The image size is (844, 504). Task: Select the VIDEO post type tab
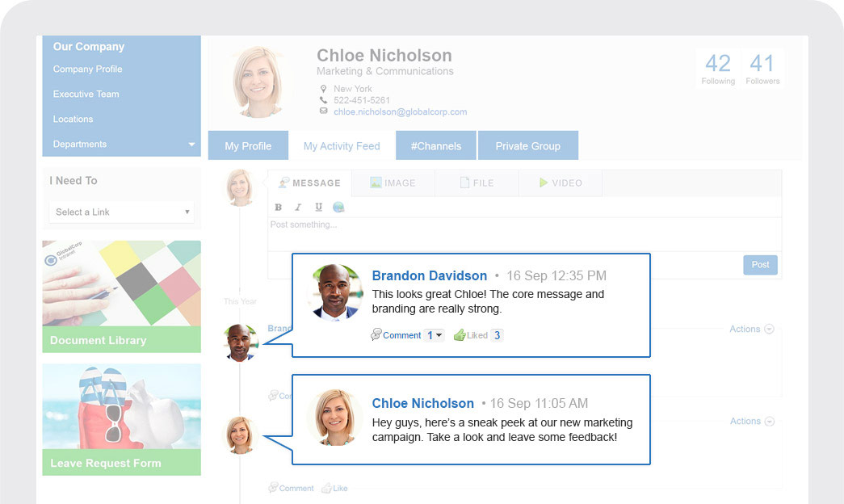[x=561, y=183]
